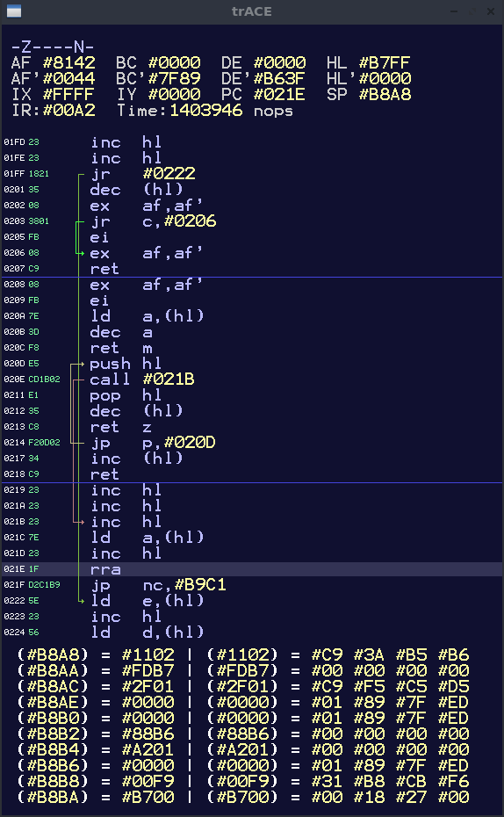Click the jr #0222 instruction at 01FF
This screenshot has height=817, width=504.
[143, 174]
